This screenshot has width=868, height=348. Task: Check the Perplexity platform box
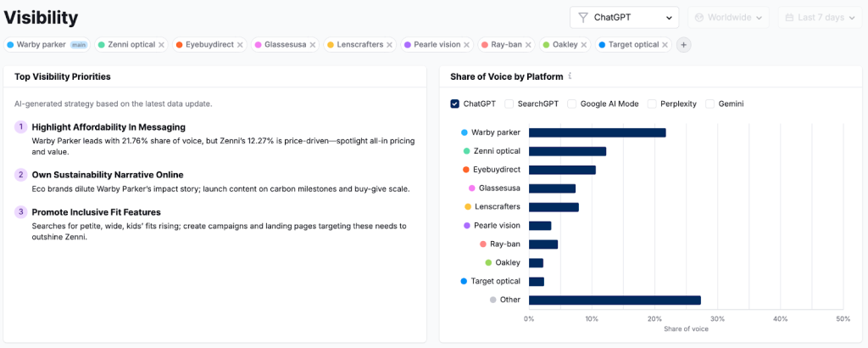coord(653,104)
